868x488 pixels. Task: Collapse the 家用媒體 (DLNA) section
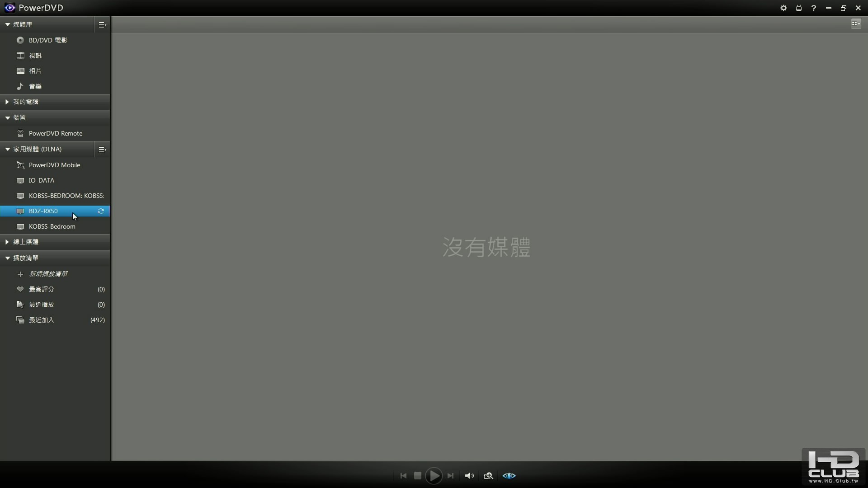tap(7, 149)
